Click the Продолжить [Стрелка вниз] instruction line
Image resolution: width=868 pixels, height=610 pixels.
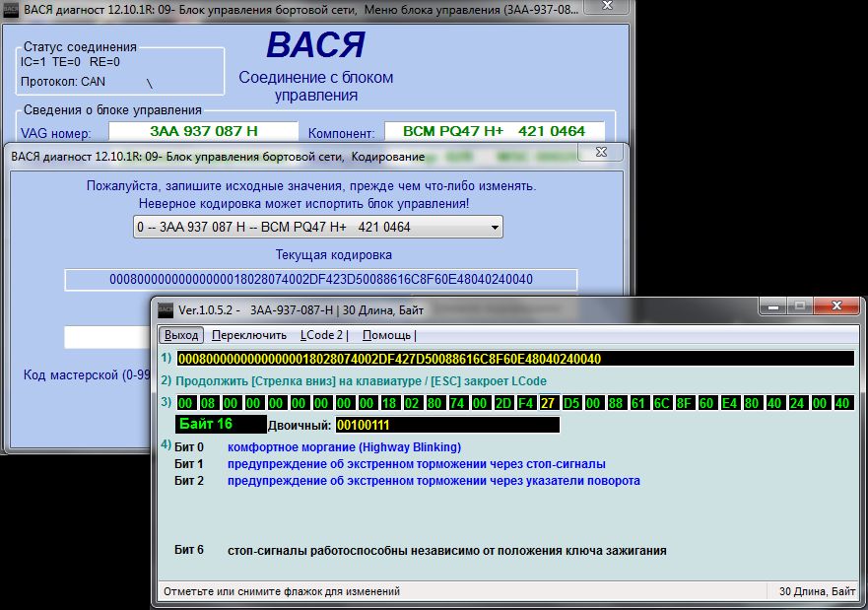pos(361,380)
